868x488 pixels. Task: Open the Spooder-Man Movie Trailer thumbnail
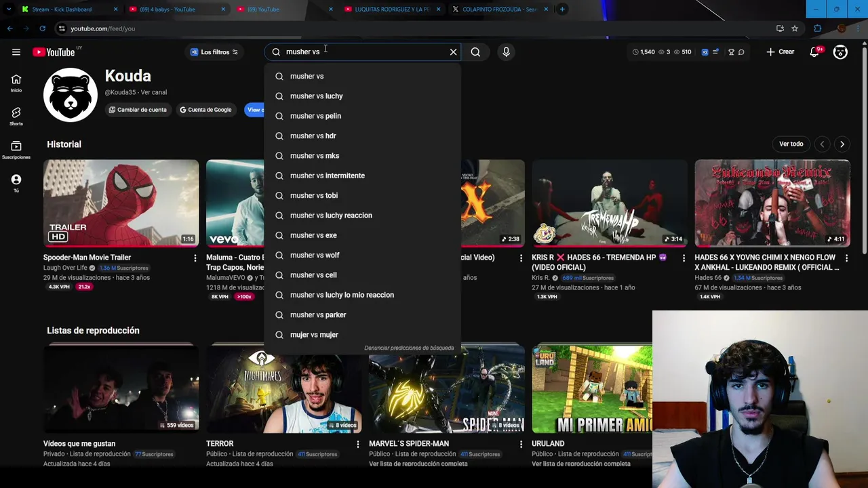coord(121,203)
